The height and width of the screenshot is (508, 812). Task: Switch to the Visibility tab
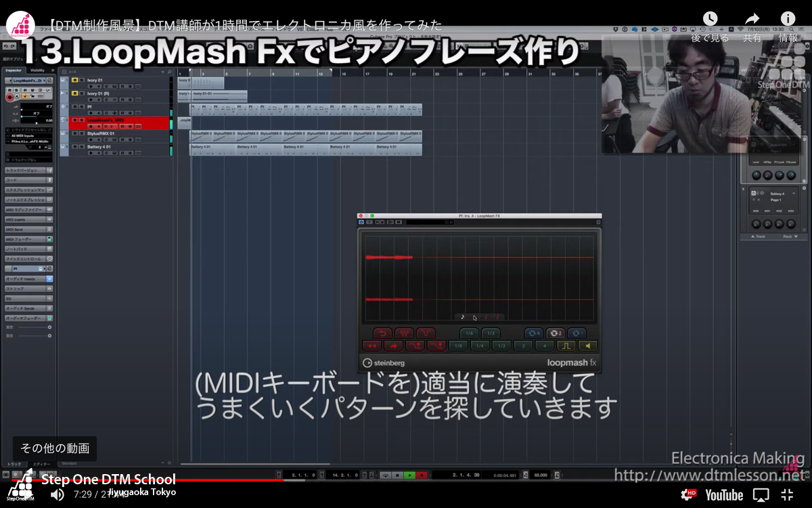37,70
